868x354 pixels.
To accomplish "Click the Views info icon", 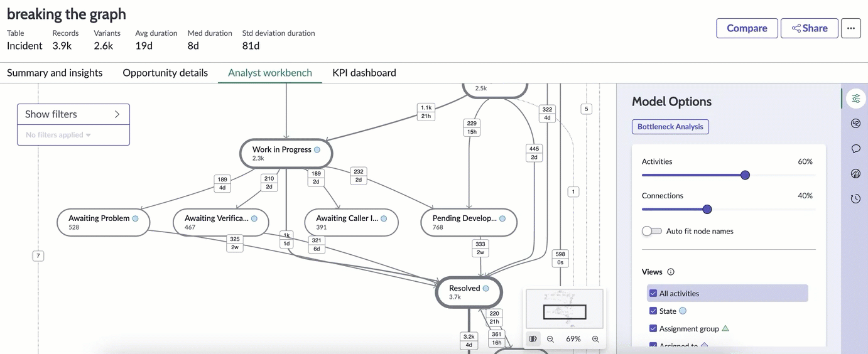I will [671, 272].
